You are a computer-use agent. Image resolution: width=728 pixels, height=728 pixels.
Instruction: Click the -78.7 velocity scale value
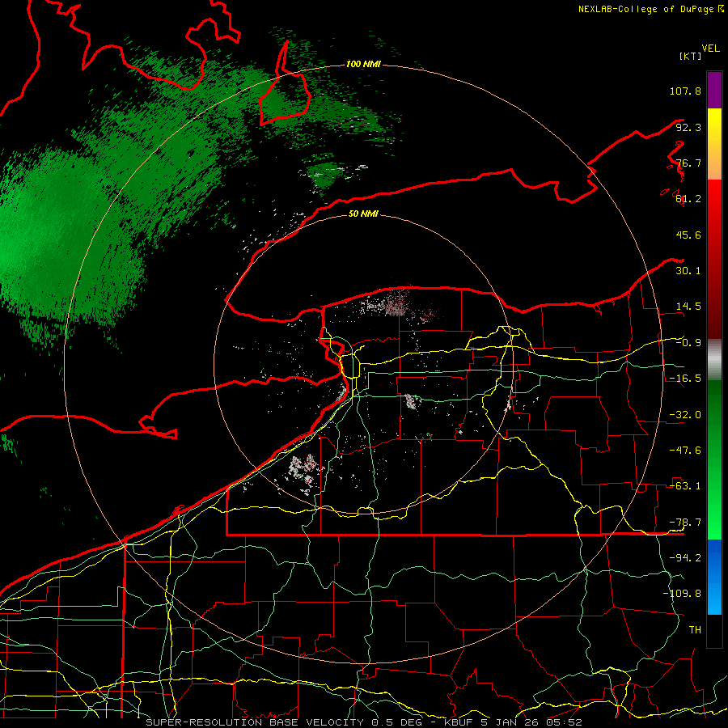(685, 523)
